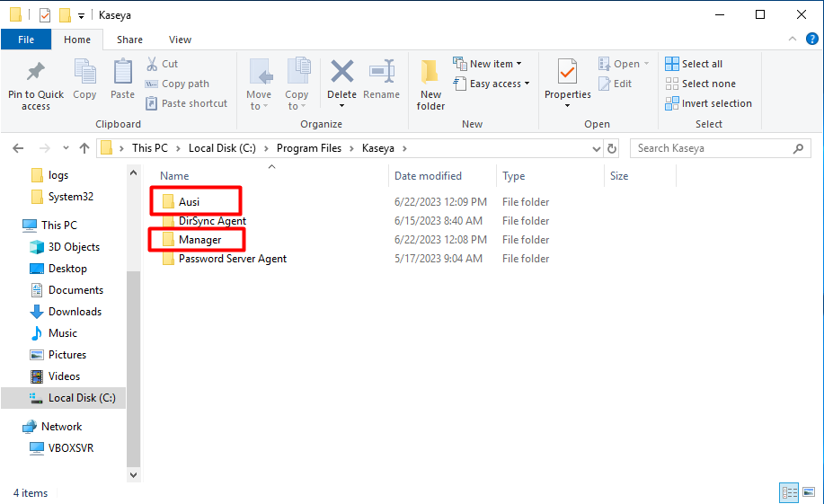
Task: Open the Copy to menu
Action: (x=297, y=84)
